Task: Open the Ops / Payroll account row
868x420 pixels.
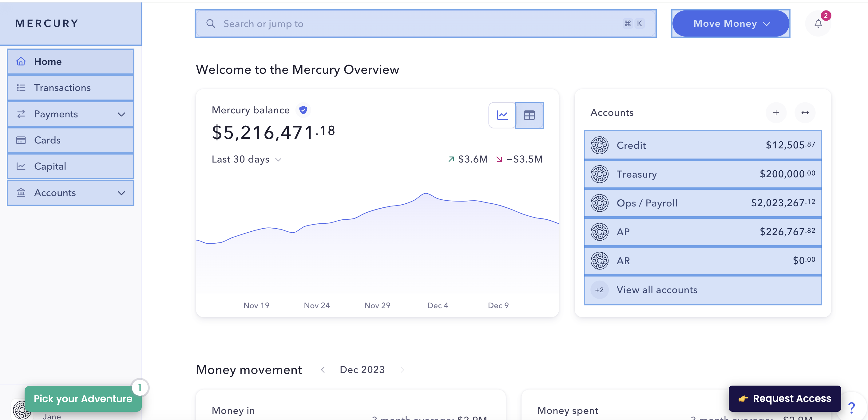Action: click(703, 203)
